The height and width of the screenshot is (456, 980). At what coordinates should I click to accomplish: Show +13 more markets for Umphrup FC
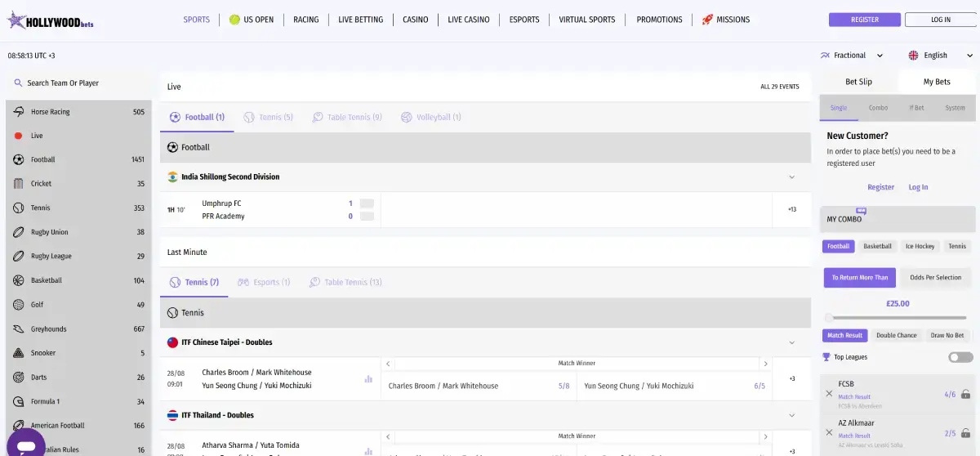click(x=791, y=210)
